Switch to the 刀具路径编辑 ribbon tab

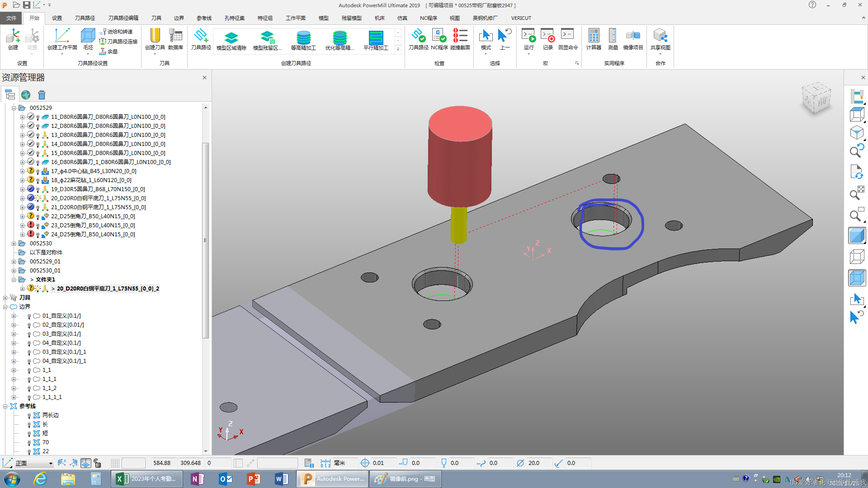coord(123,18)
